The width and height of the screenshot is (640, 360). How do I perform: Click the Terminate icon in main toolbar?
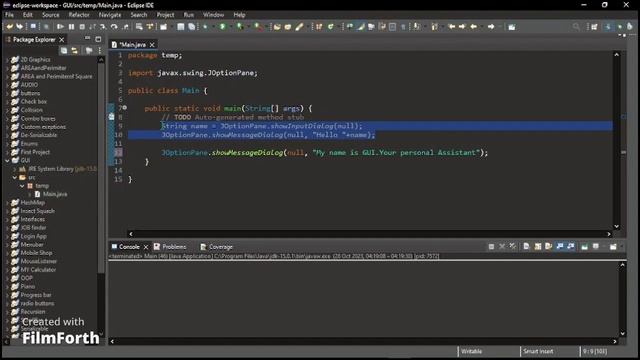(x=82, y=27)
